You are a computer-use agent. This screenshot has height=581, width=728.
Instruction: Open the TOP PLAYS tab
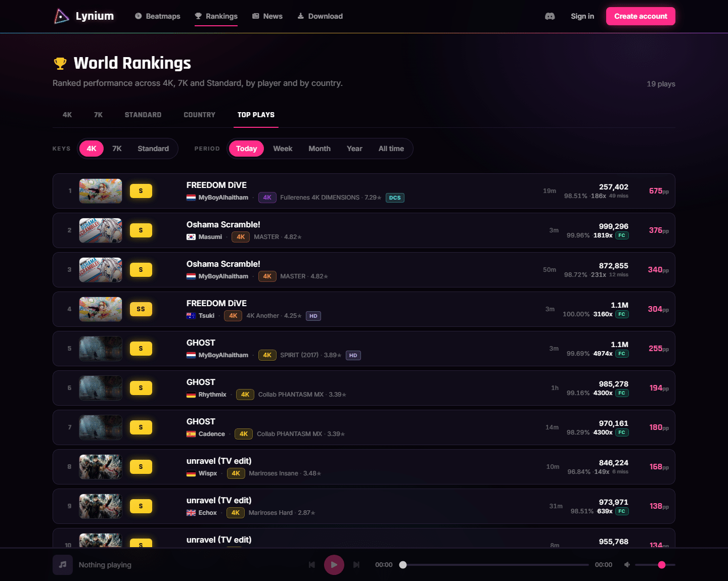tap(256, 115)
